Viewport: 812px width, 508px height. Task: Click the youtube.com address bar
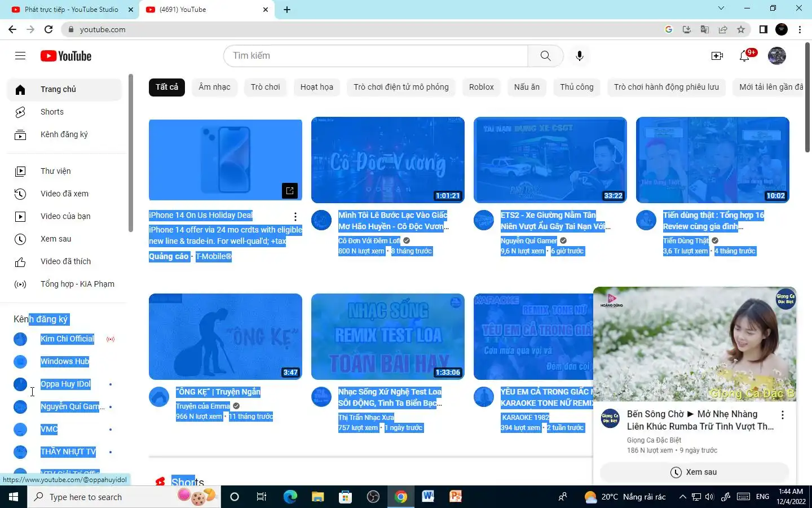click(x=361, y=29)
